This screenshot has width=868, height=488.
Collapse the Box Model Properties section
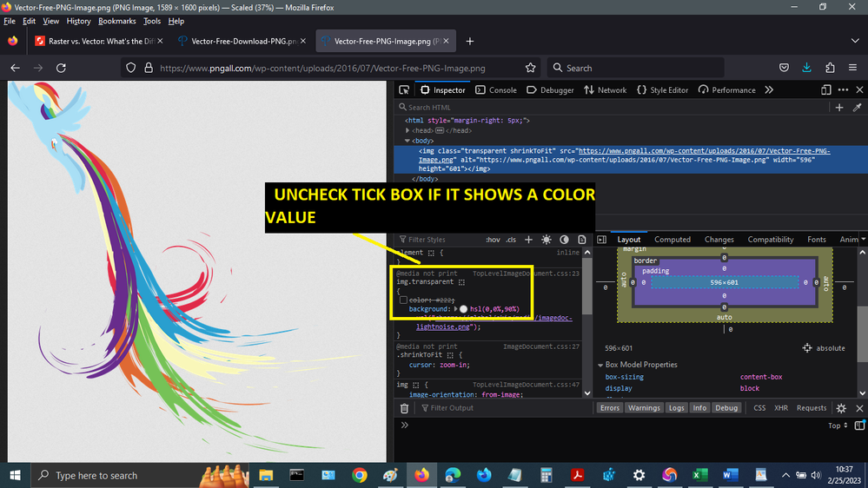coord(600,366)
